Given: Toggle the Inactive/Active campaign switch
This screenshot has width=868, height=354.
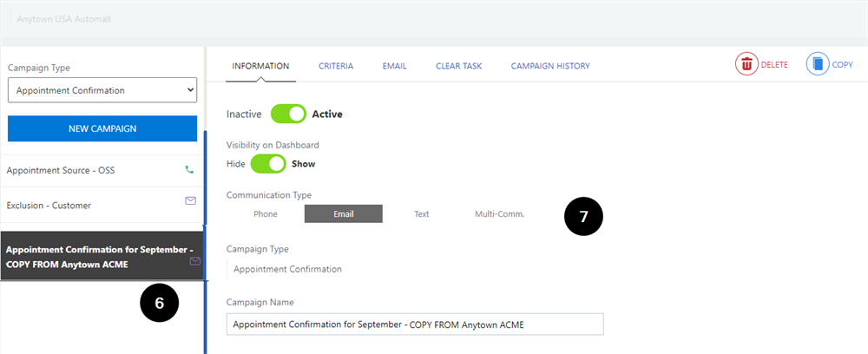Looking at the screenshot, I should 288,115.
